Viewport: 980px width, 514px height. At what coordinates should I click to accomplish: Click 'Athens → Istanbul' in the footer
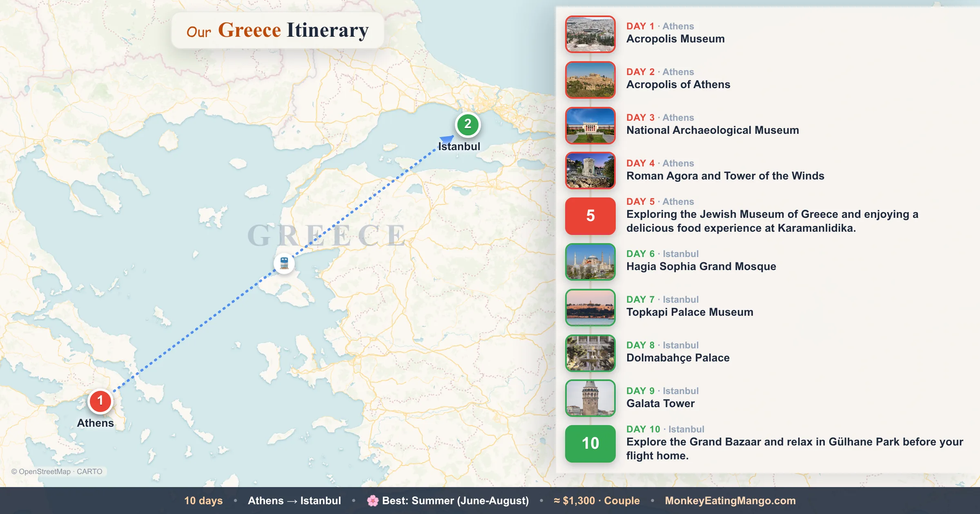pos(294,501)
